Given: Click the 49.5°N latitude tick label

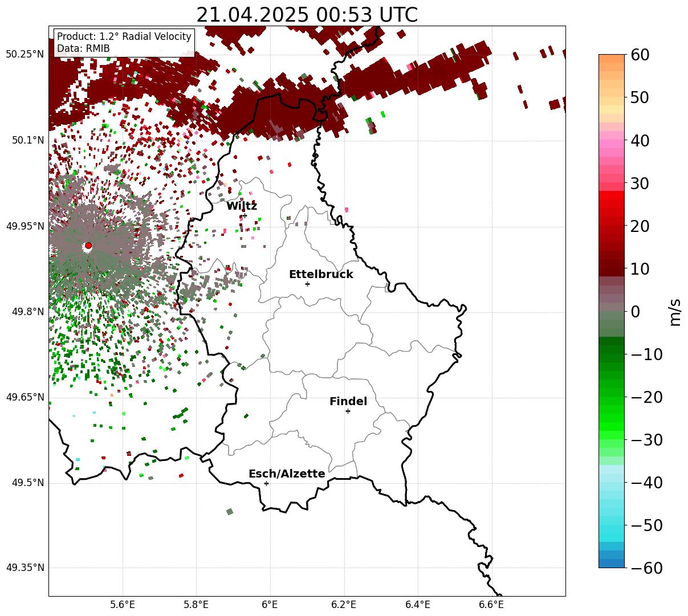Looking at the screenshot, I should (27, 483).
